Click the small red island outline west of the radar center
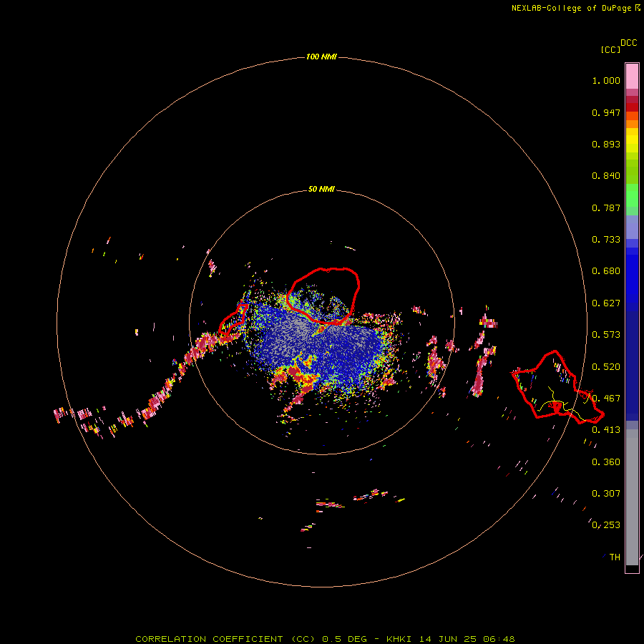This screenshot has width=644, height=644. (233, 318)
